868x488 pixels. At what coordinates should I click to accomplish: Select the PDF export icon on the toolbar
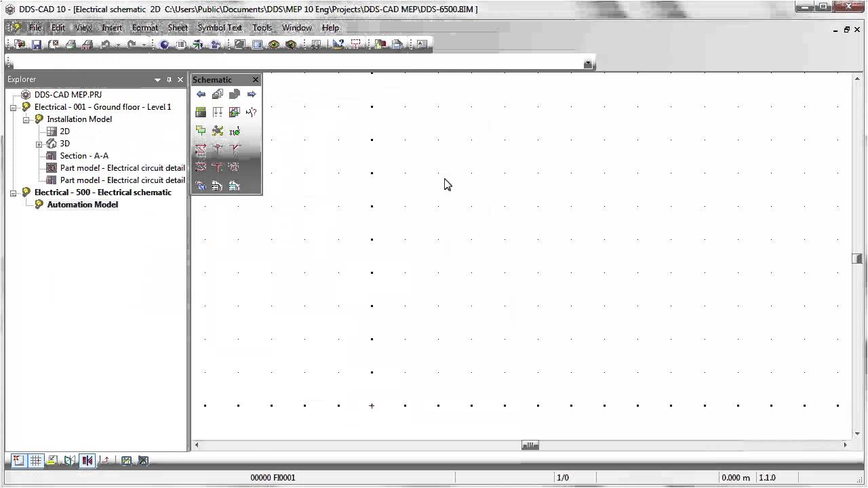88,44
